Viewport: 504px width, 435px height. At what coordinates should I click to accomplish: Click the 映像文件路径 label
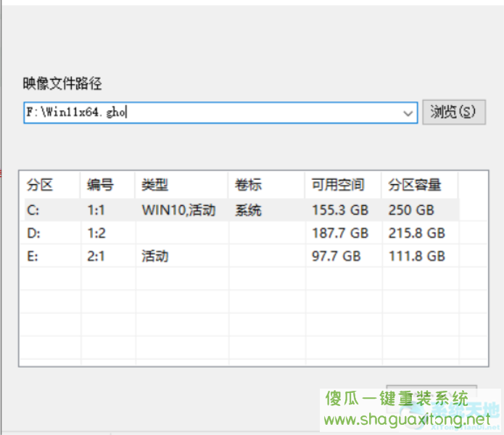tap(62, 83)
